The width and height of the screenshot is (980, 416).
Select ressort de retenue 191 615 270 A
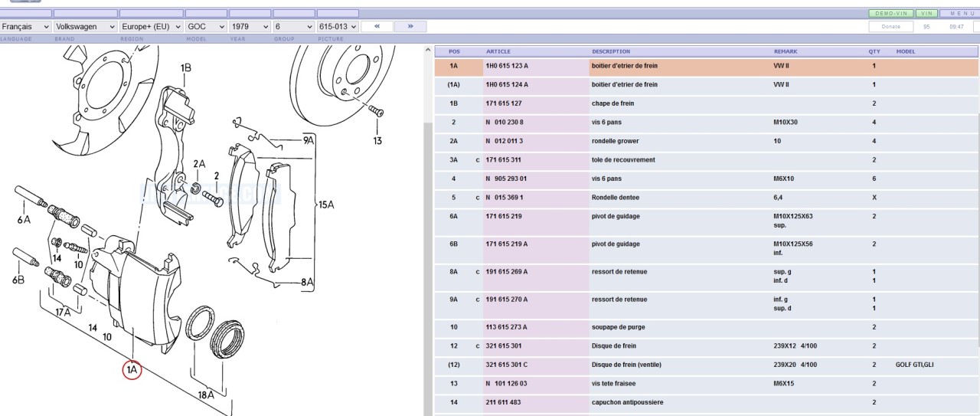[x=706, y=303]
